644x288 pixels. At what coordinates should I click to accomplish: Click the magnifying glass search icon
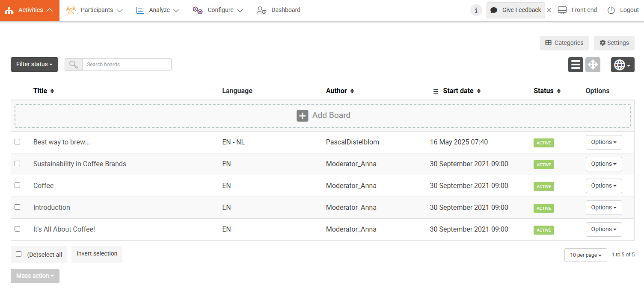pos(74,65)
